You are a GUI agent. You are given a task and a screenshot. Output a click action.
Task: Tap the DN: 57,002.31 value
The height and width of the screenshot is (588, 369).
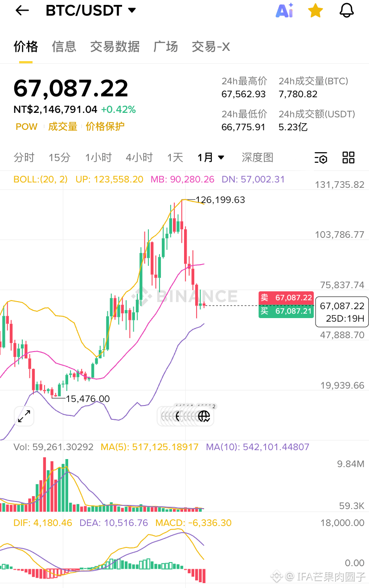click(253, 179)
